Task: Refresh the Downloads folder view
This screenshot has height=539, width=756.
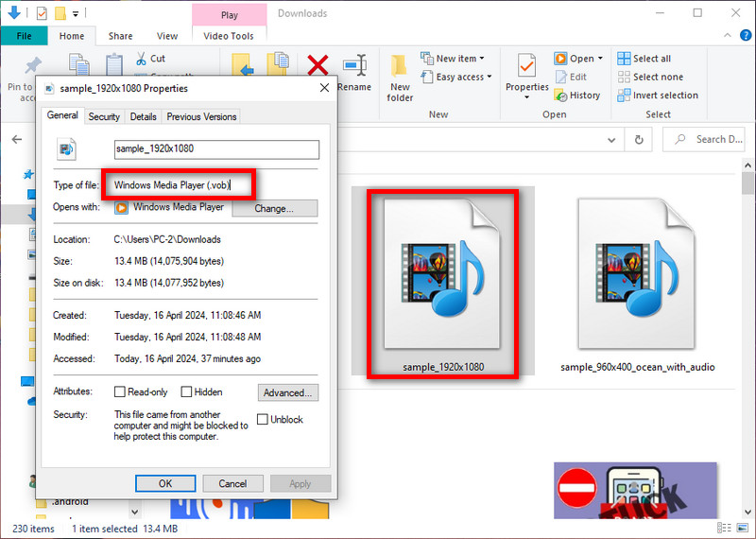Action: pos(639,139)
